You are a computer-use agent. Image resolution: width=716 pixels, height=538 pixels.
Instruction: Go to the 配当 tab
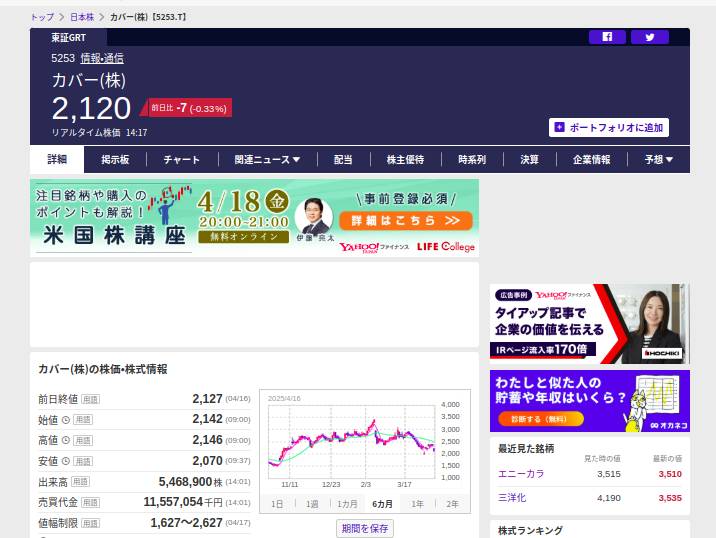tap(343, 160)
